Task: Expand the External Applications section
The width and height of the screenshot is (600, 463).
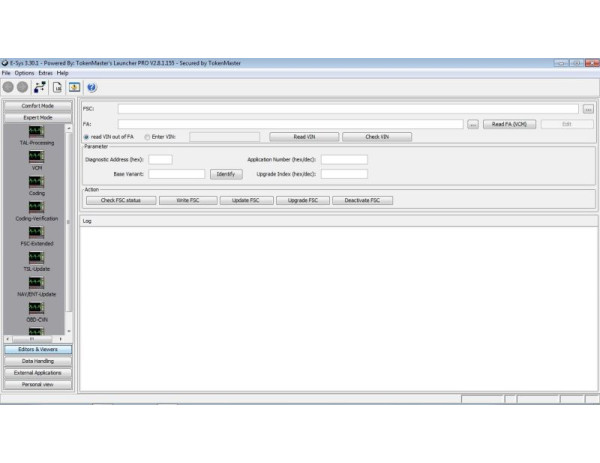Action: pos(38,372)
